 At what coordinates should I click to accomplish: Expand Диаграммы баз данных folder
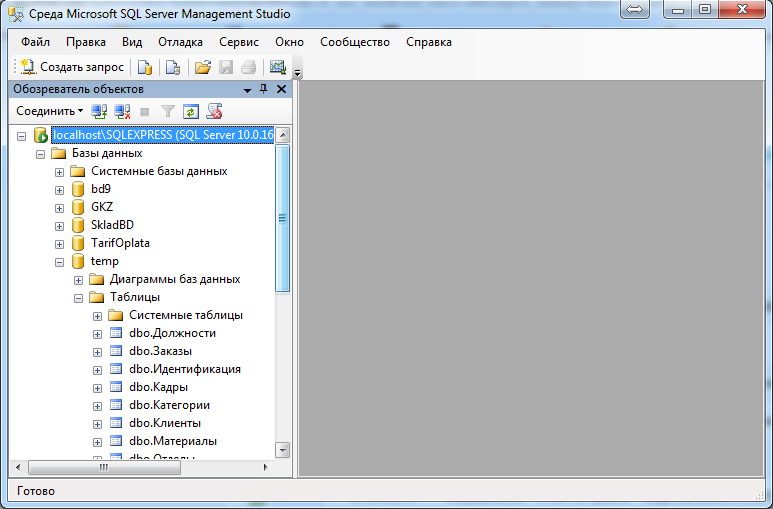[x=78, y=280]
